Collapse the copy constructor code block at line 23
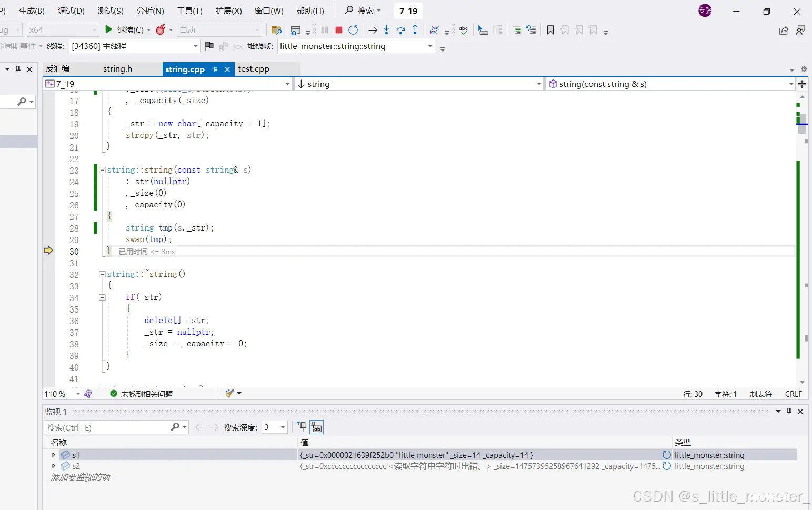812x510 pixels. point(102,169)
